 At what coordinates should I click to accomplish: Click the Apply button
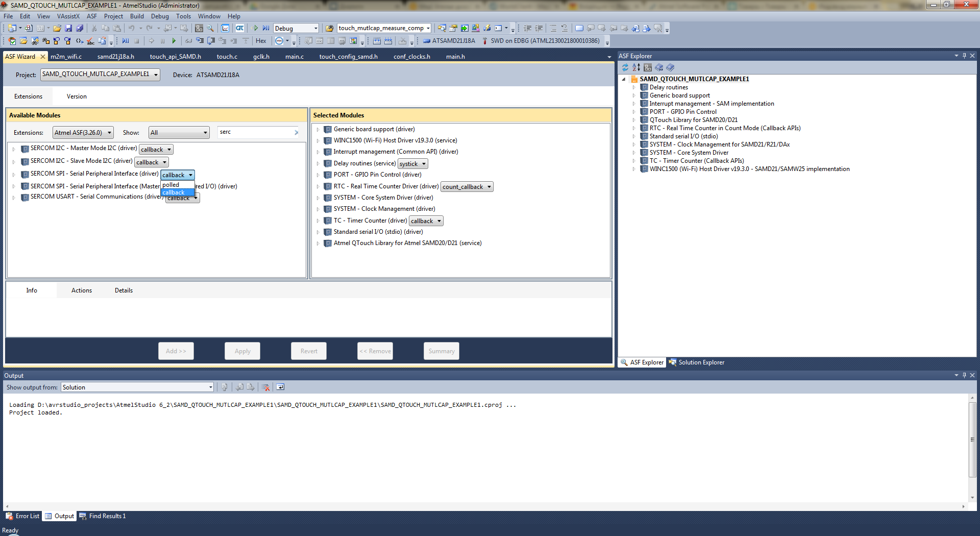pos(242,351)
